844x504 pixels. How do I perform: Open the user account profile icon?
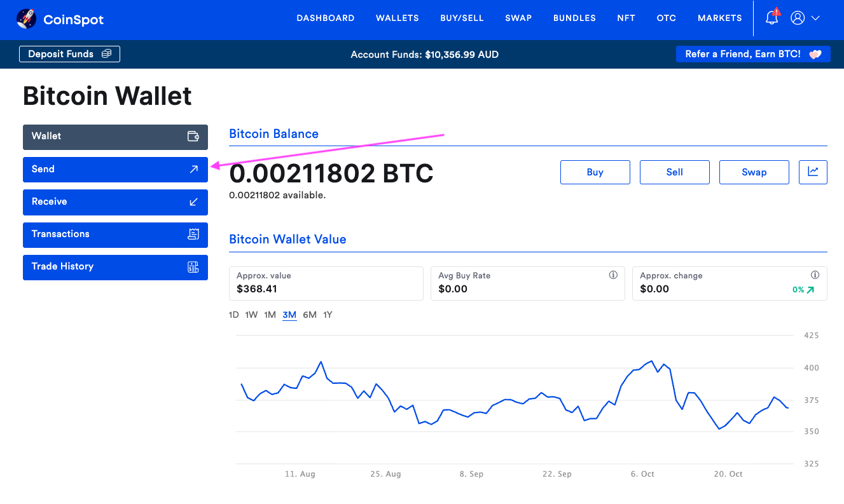pos(798,18)
